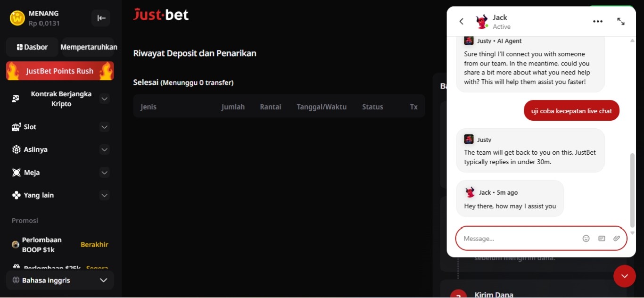Image resolution: width=644 pixels, height=298 pixels.
Task: Open chat options three-dot menu
Action: [x=598, y=21]
